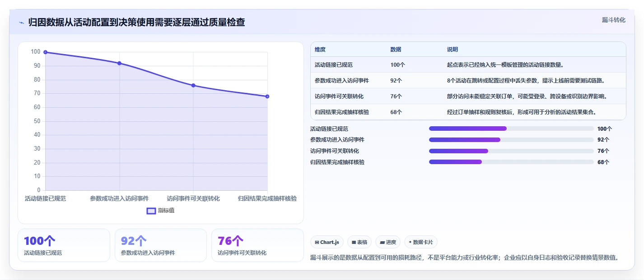The width and height of the screenshot is (644, 280).
Task: Click the 漏斗转化 label in header
Action: pyautogui.click(x=614, y=20)
